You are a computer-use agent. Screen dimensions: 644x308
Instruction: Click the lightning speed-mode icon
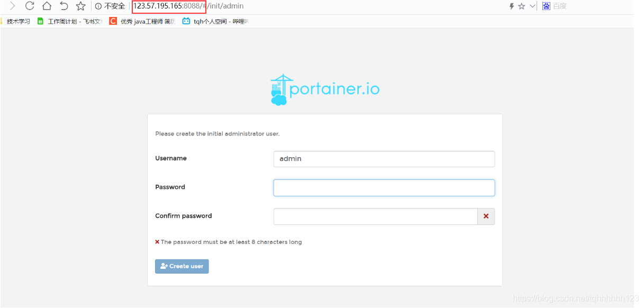click(x=512, y=6)
